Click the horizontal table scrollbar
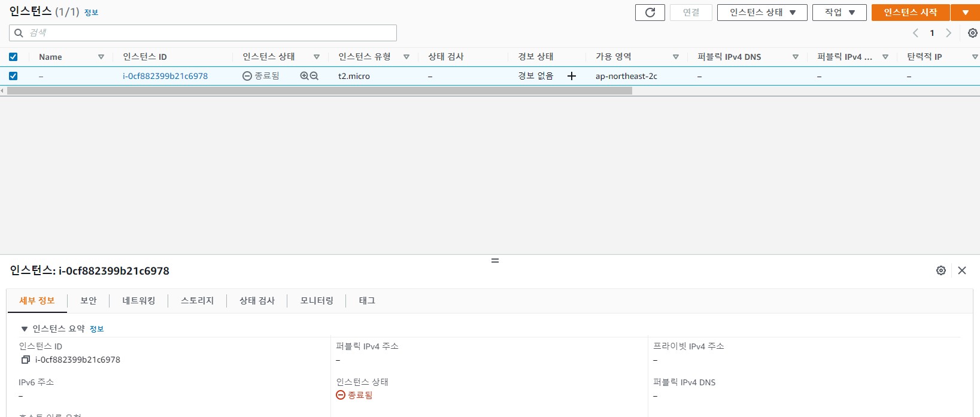 click(x=320, y=91)
